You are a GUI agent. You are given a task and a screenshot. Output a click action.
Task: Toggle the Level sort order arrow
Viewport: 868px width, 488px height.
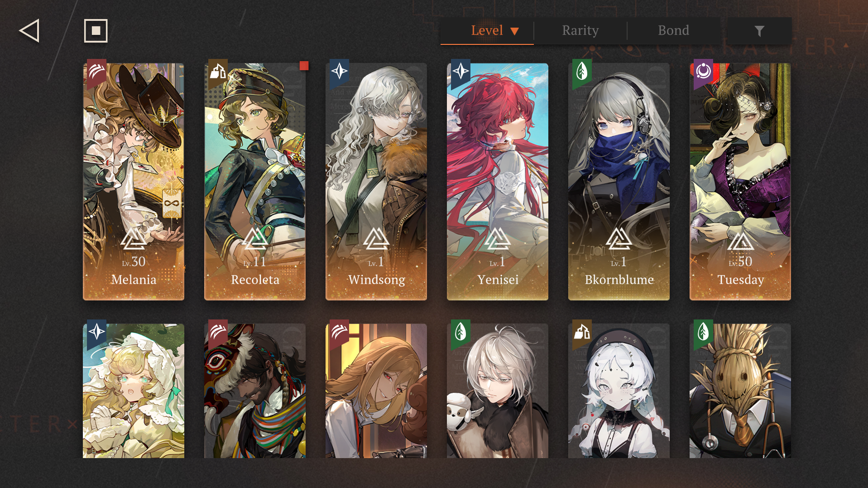click(514, 31)
